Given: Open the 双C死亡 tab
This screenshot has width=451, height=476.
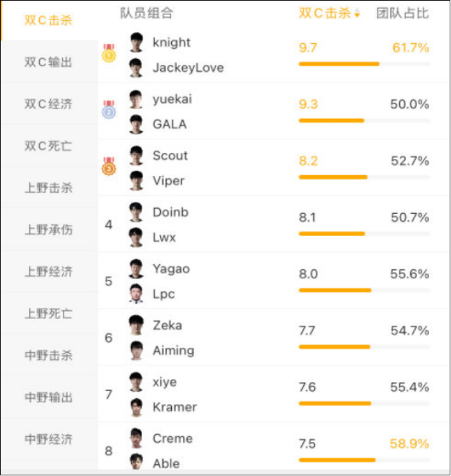Looking at the screenshot, I should tap(48, 146).
